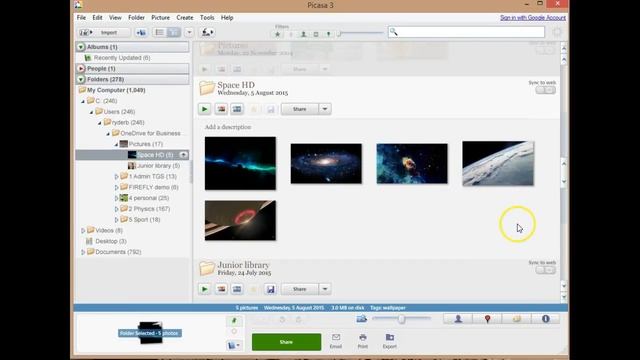Create photo collage from Space HD
Image resolution: width=640 pixels, height=360 pixels.
(x=221, y=109)
